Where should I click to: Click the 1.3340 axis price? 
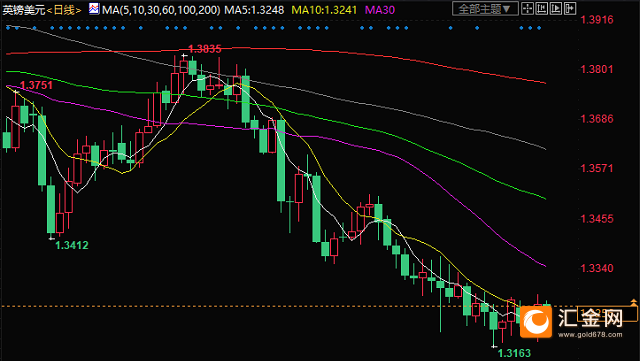point(597,268)
